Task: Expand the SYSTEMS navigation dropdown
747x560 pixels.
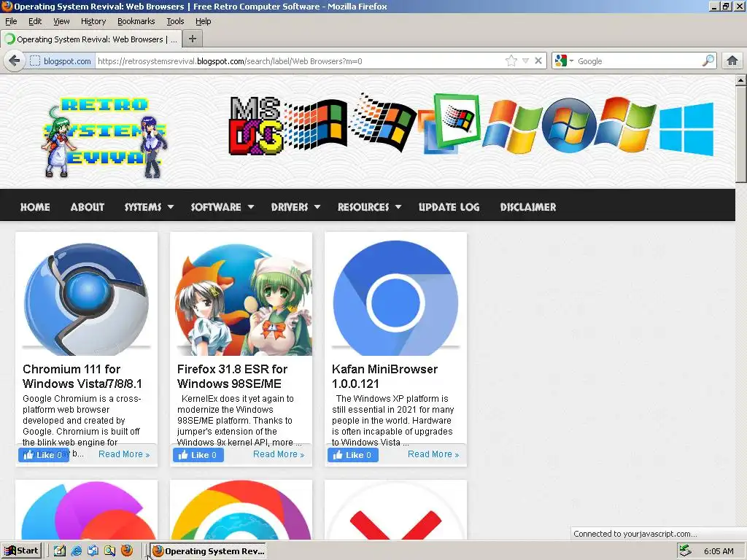Action: tap(149, 207)
